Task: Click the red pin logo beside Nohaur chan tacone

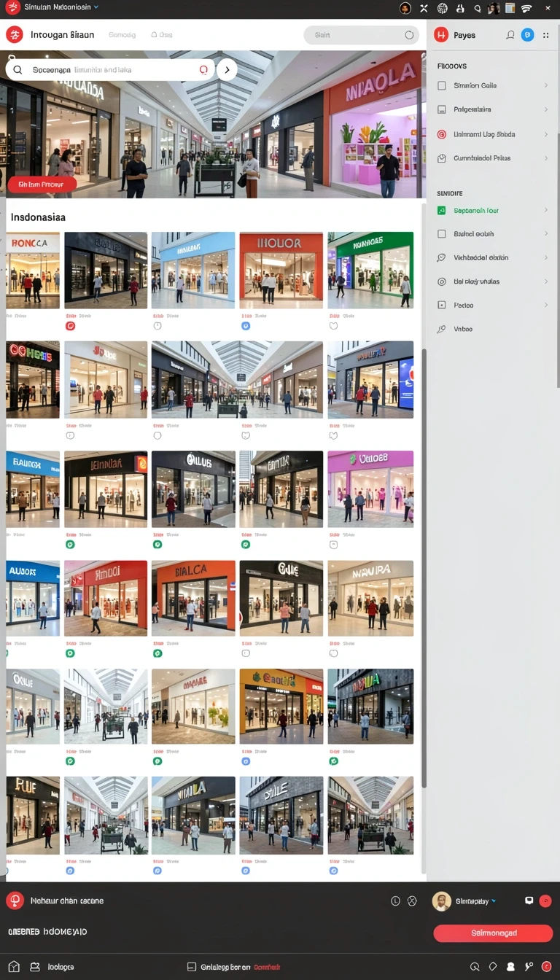Action: [x=15, y=901]
